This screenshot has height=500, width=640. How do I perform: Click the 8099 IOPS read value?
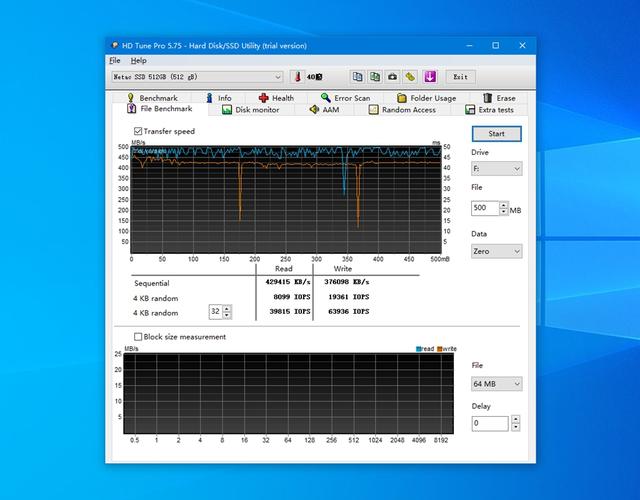(x=291, y=297)
